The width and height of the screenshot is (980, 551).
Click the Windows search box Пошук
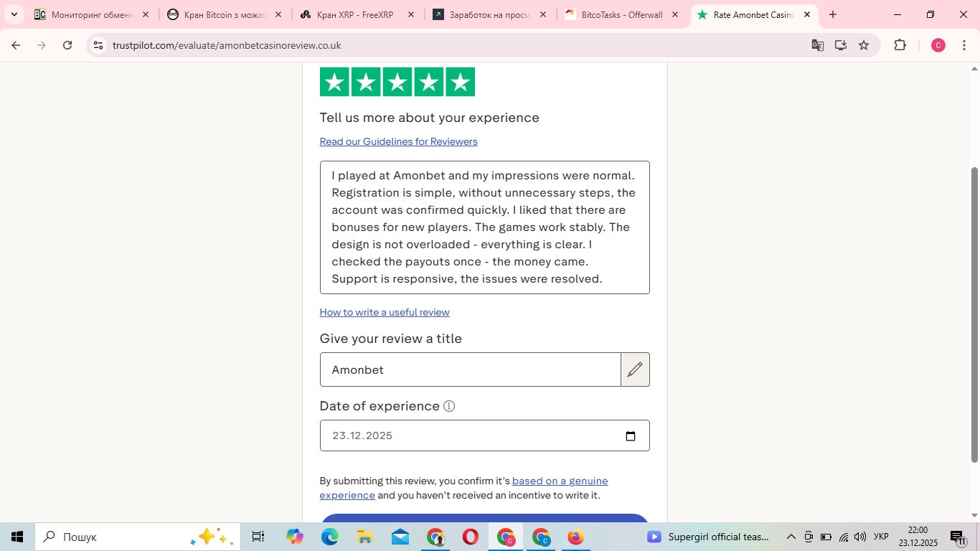138,537
